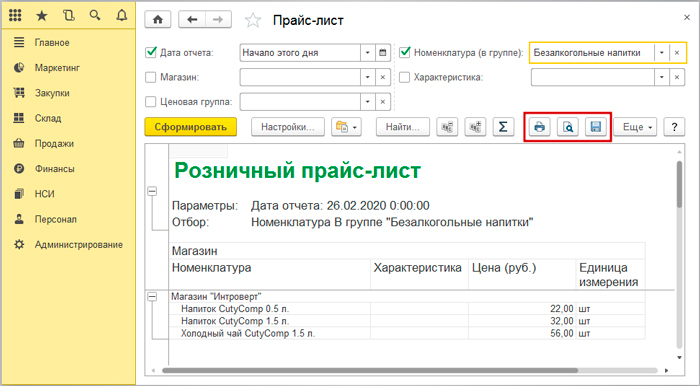Screen dimensions: 700x386
Task: Open Магазин dropdown arrow
Action: click(367, 77)
